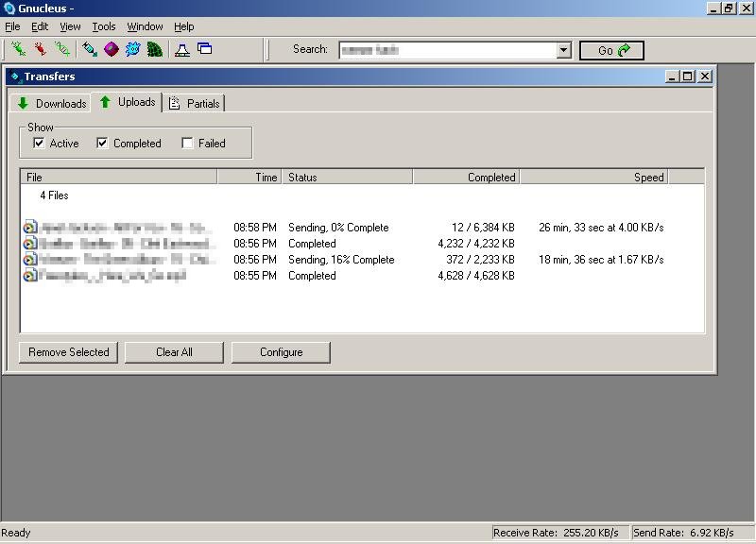Image resolution: width=756 pixels, height=544 pixels.
Task: Select file icon of the Sending, 0% Complete row
Action: [x=30, y=228]
